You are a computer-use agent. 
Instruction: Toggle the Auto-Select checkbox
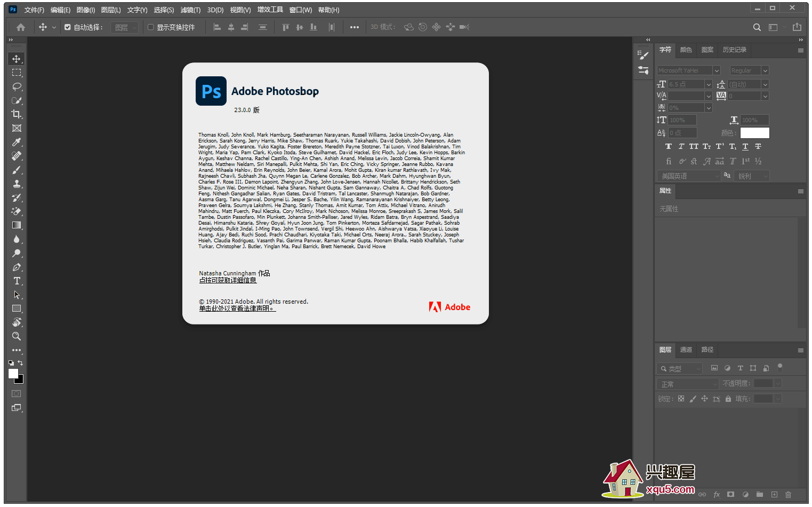click(68, 27)
